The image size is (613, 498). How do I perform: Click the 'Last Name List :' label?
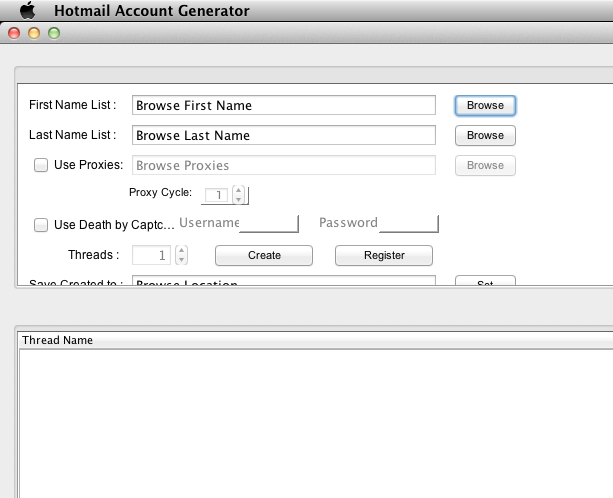(72, 134)
